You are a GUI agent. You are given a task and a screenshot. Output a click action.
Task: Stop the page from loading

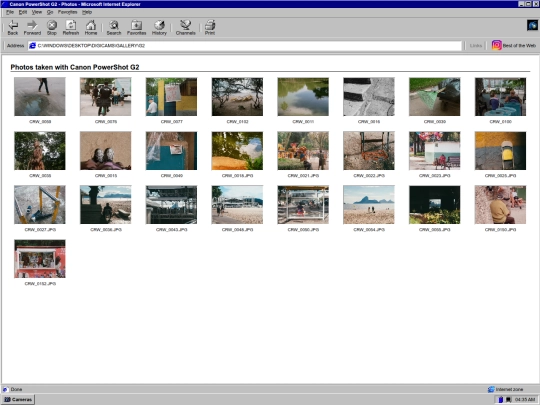pos(52,27)
